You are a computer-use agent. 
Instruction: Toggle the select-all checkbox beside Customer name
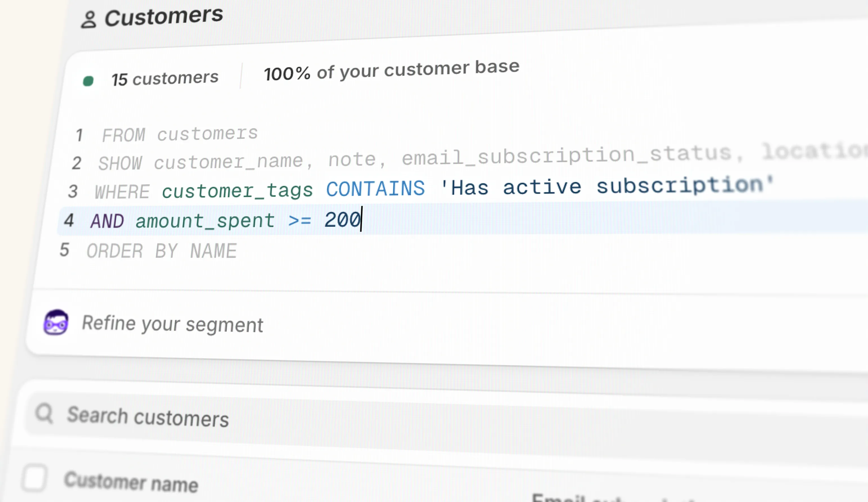(x=34, y=478)
